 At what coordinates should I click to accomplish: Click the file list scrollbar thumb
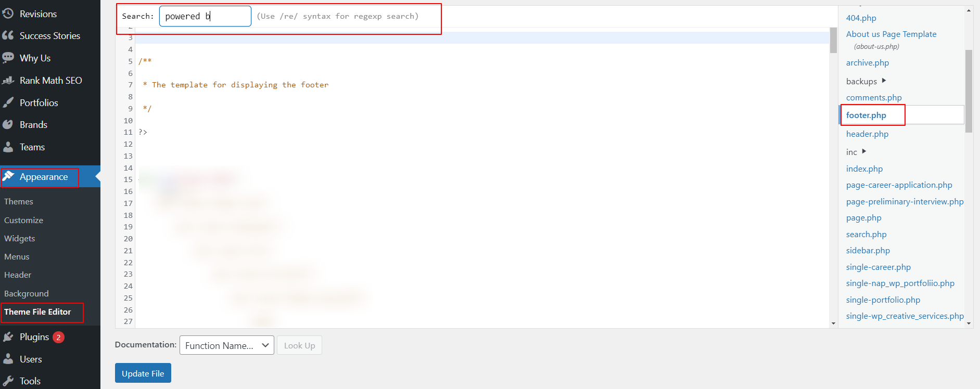point(969,91)
